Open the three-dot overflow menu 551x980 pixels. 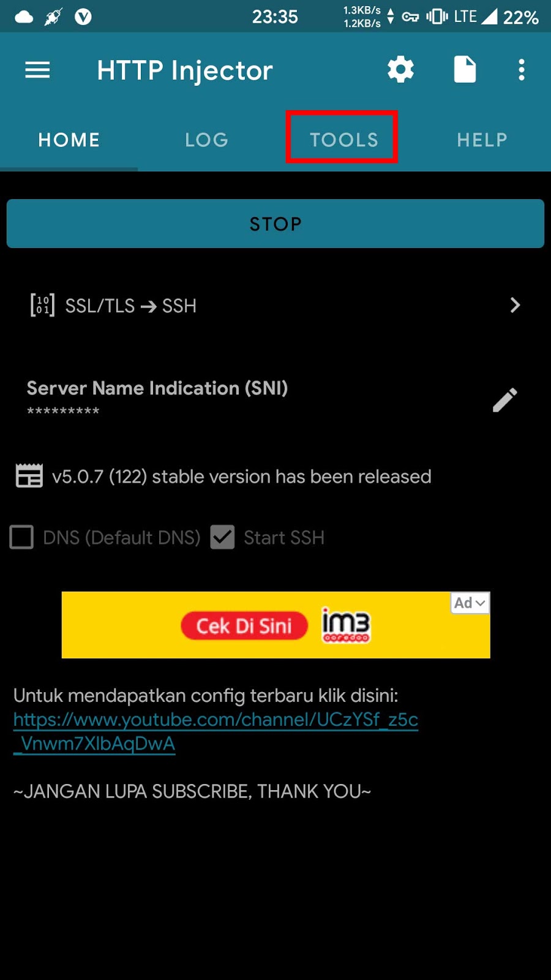(522, 70)
